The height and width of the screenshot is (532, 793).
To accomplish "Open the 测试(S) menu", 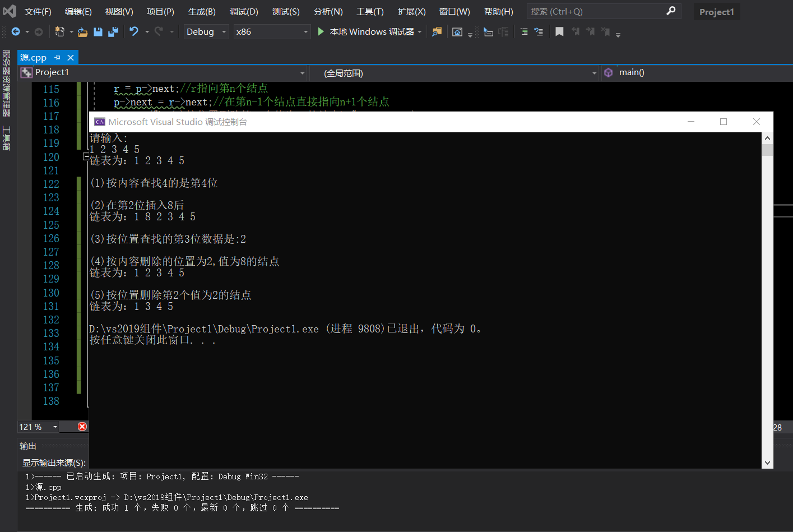I will [286, 12].
